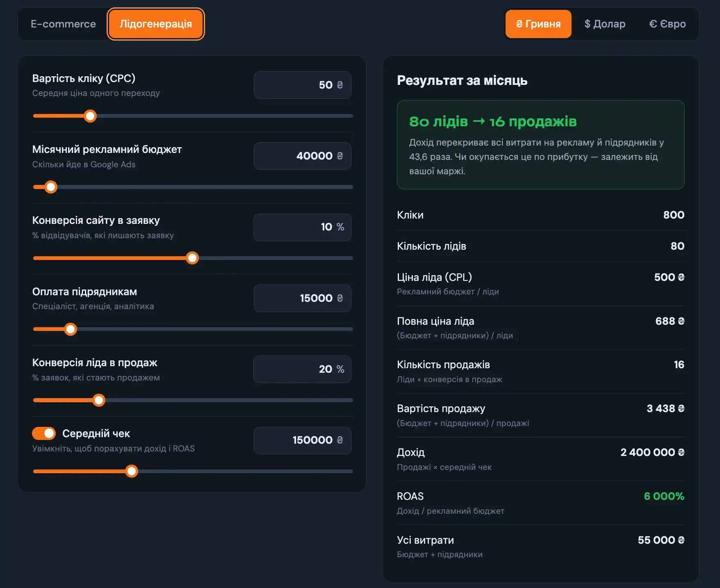Click the Місячний рекламний бюджет input field
Image resolution: width=720 pixels, height=588 pixels.
[303, 156]
